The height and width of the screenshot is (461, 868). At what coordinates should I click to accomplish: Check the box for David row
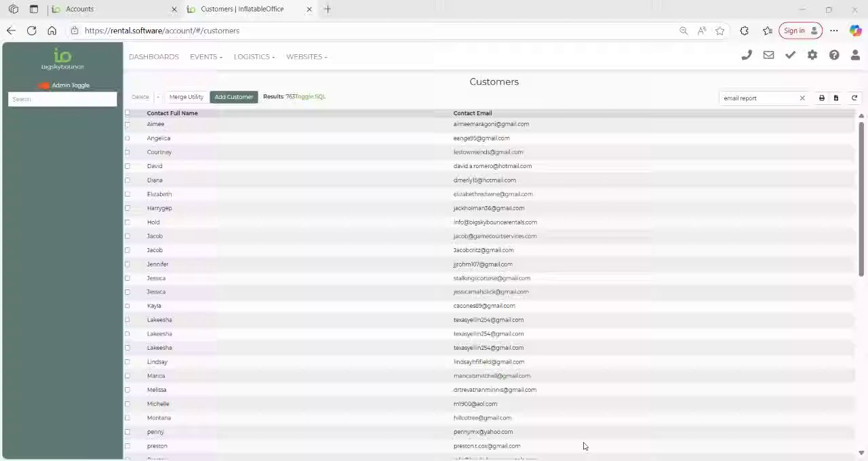[127, 166]
